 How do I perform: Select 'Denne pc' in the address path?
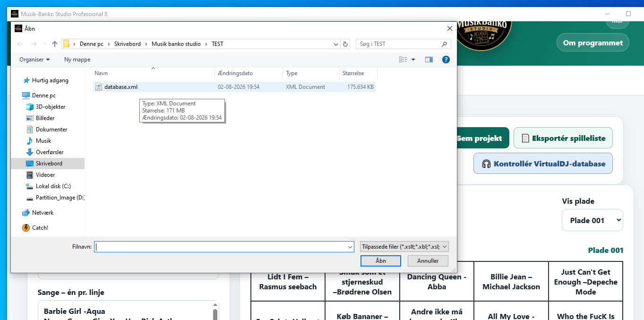coord(91,44)
